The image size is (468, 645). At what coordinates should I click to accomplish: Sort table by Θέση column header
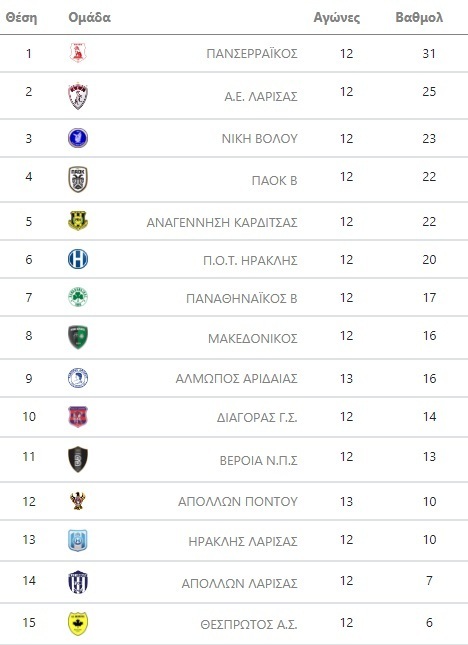click(21, 18)
